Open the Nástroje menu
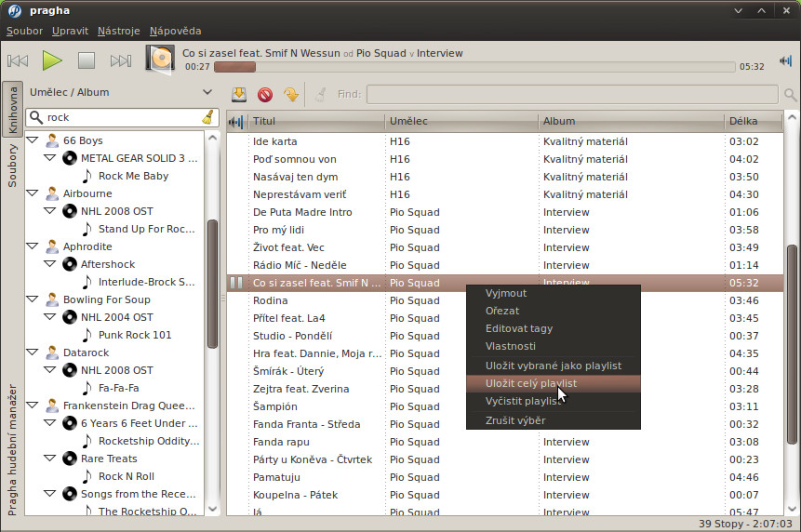The image size is (801, 532). click(x=118, y=31)
